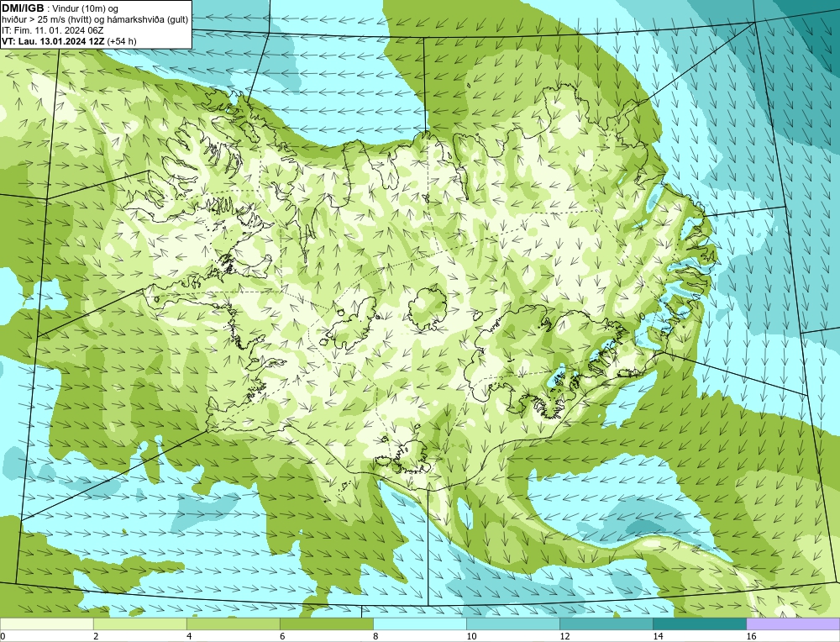Click the 8–10 m/s light cyan legend swatch
Image resolution: width=840 pixels, height=642 pixels.
pos(419,624)
